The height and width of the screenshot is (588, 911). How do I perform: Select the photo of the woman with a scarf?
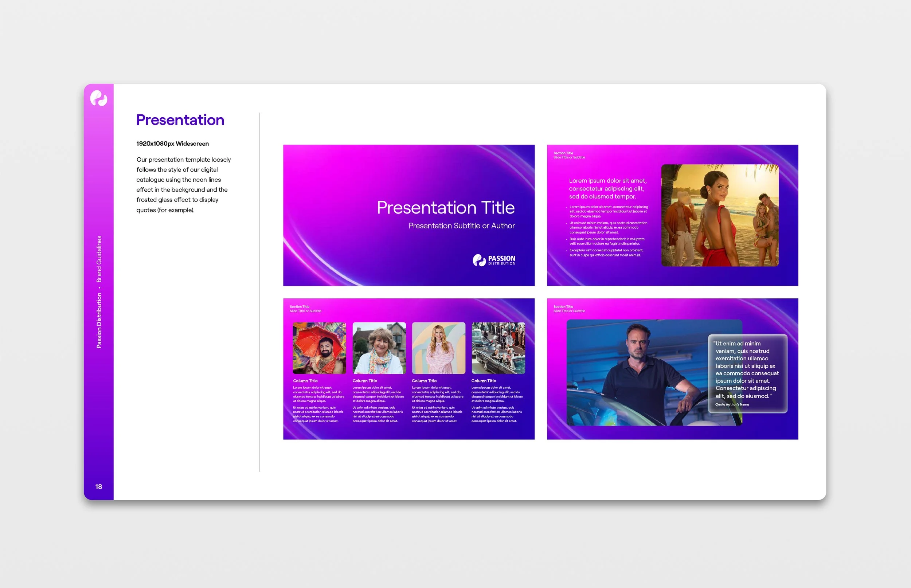[379, 348]
